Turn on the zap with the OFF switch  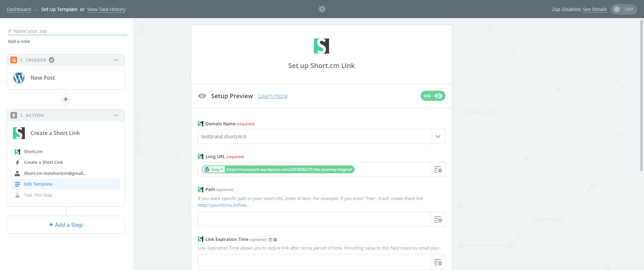(624, 9)
